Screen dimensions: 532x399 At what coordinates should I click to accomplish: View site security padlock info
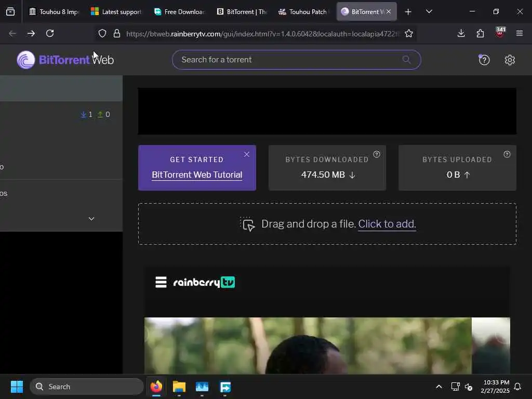(117, 33)
